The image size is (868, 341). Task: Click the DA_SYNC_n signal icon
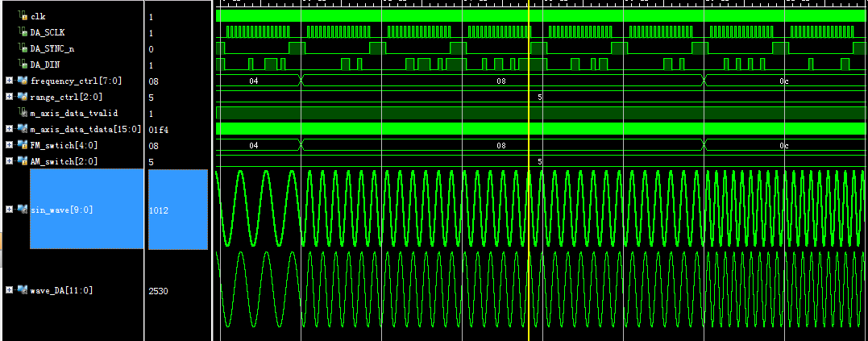click(x=24, y=48)
